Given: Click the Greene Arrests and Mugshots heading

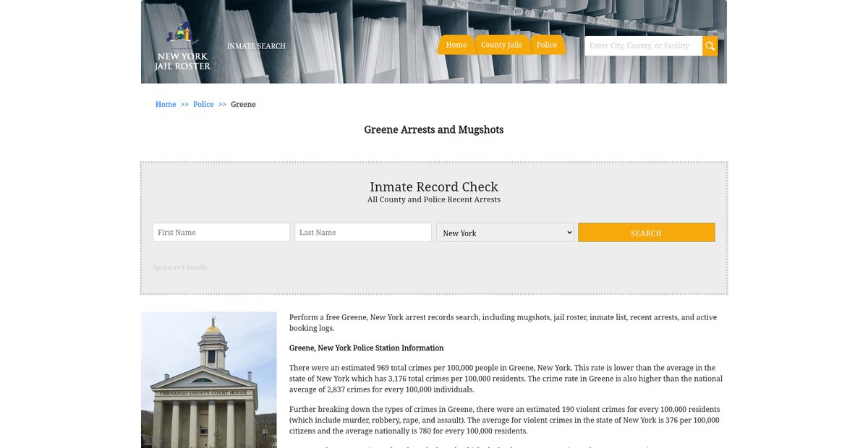Looking at the screenshot, I should coord(434,130).
